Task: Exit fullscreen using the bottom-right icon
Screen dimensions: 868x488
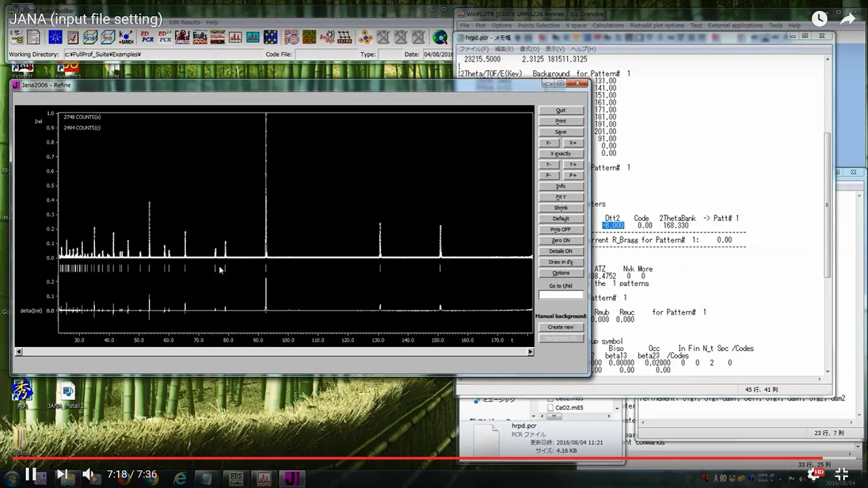Action: [x=842, y=474]
